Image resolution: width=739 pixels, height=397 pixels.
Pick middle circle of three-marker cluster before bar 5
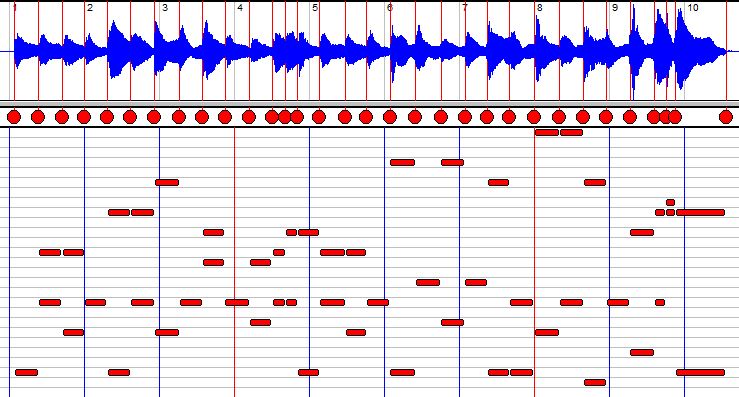pos(285,116)
